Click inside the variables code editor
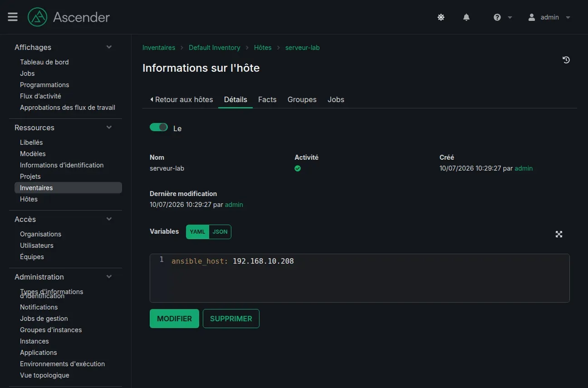 tap(360, 278)
